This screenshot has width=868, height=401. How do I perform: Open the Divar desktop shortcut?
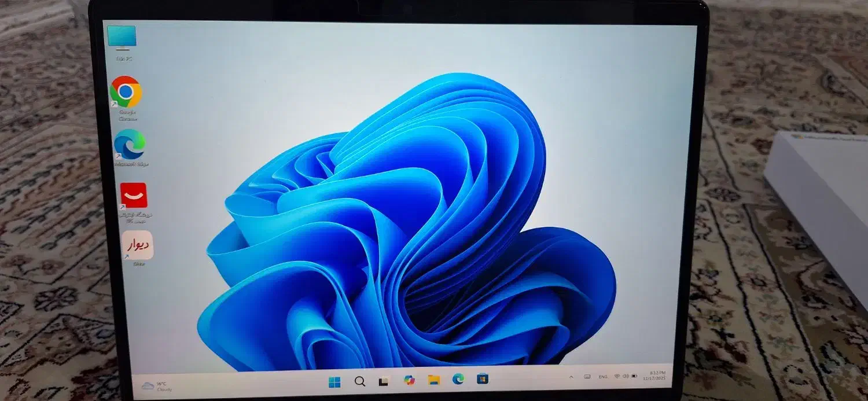click(138, 249)
